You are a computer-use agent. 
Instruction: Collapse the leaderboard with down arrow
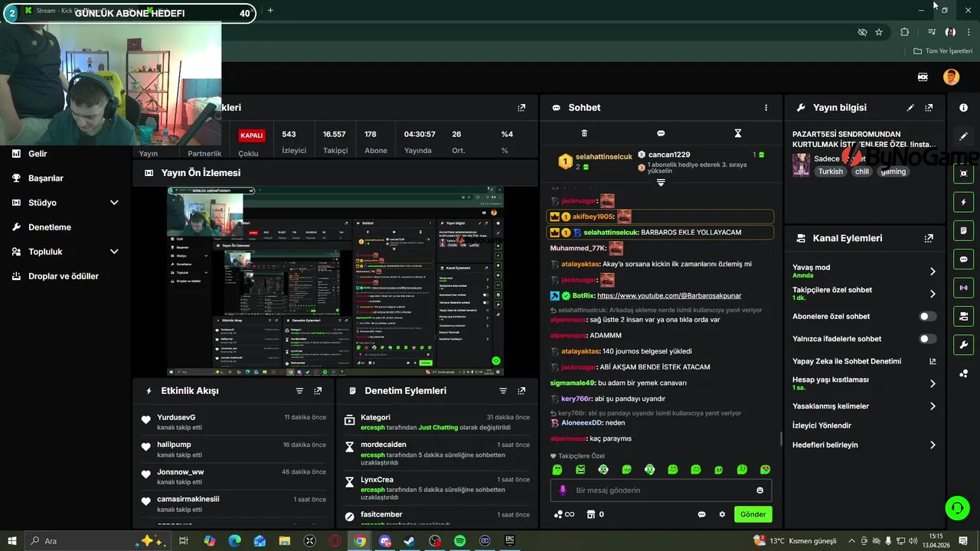661,182
